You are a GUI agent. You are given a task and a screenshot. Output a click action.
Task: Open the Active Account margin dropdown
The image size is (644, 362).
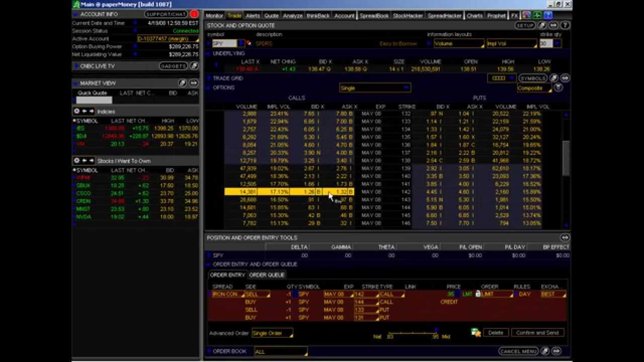(168, 39)
